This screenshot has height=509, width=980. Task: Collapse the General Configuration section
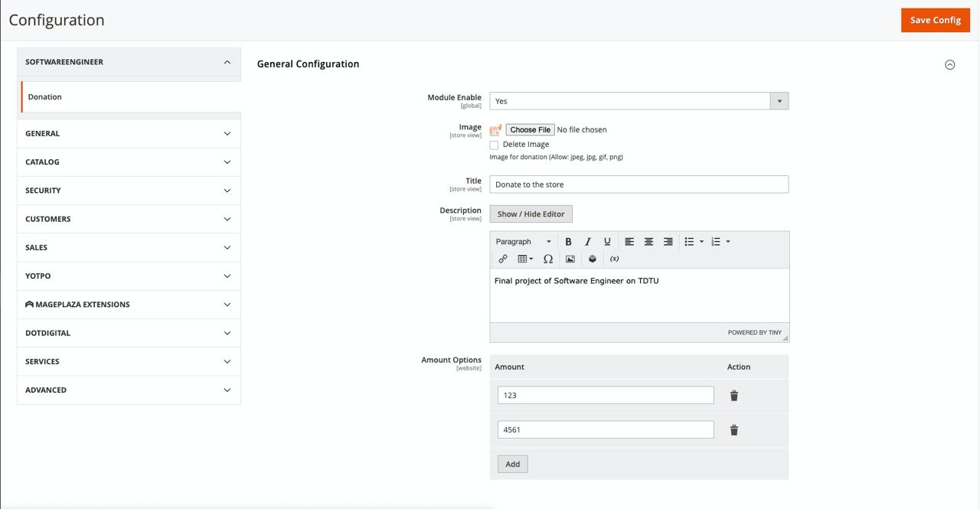point(949,65)
